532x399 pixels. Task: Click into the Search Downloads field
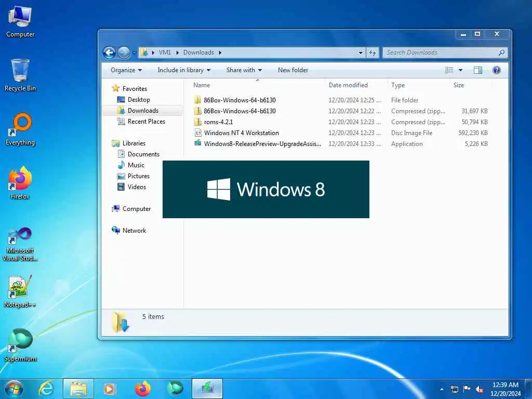point(442,52)
